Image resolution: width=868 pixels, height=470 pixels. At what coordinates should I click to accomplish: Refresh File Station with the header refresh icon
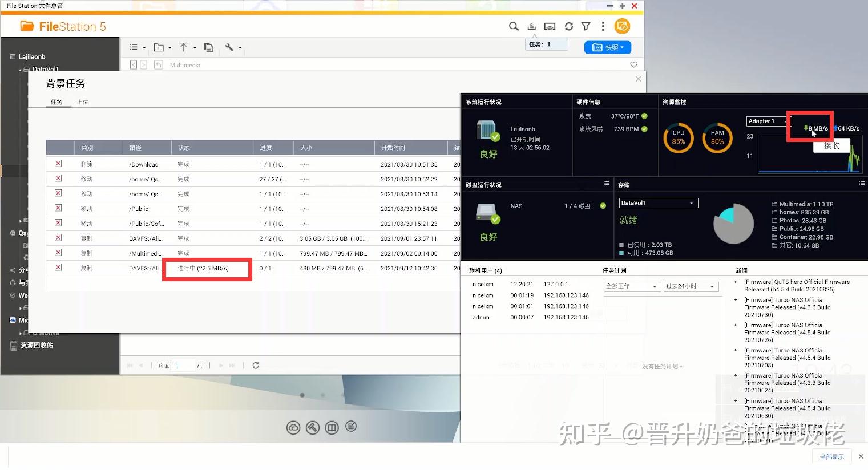tap(569, 26)
